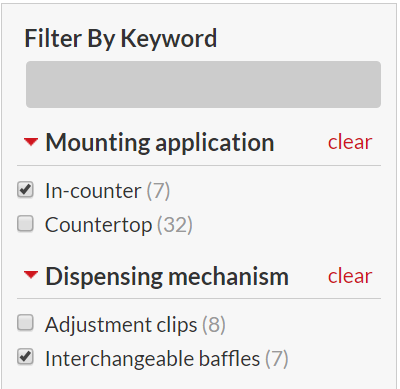400x389 pixels.
Task: Click the Adjustment clips count (8)
Action: [214, 325]
